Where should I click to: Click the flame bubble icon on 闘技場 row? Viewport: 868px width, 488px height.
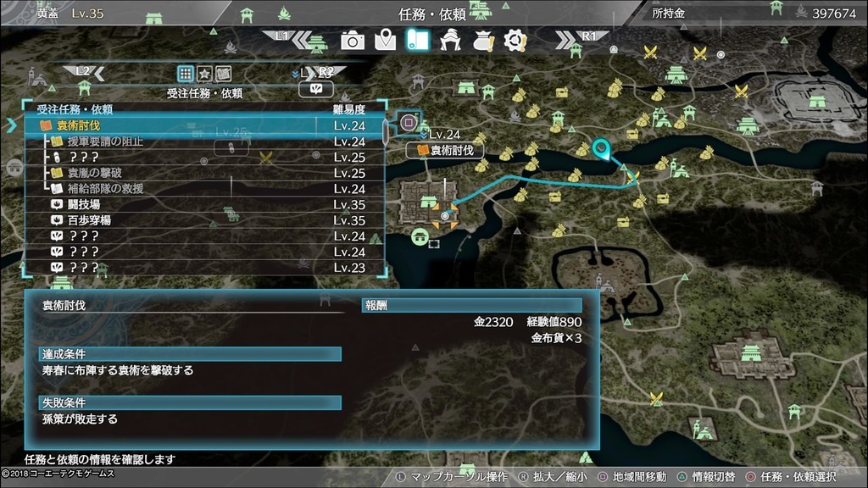[57, 204]
